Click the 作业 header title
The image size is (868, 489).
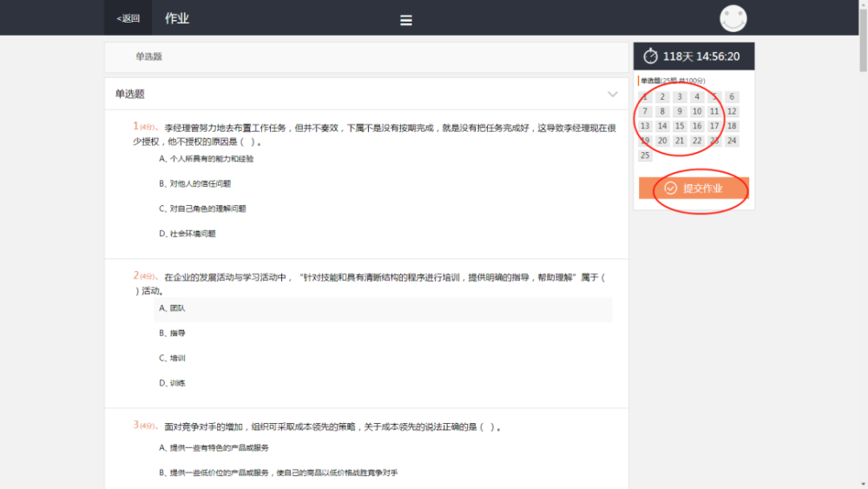(x=177, y=18)
